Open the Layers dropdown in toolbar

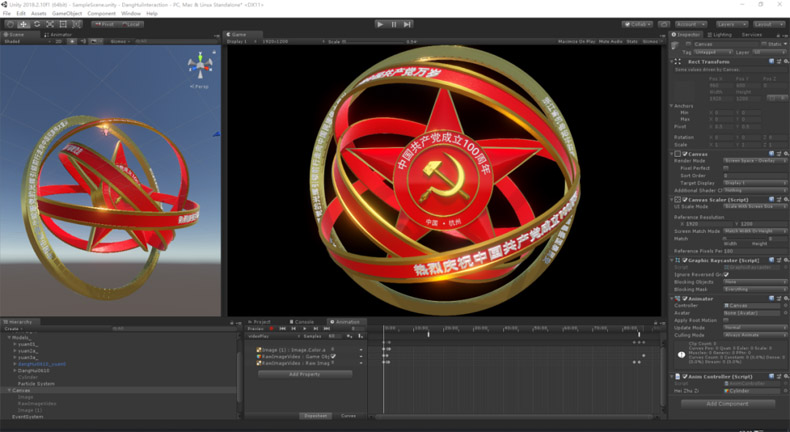tap(732, 24)
